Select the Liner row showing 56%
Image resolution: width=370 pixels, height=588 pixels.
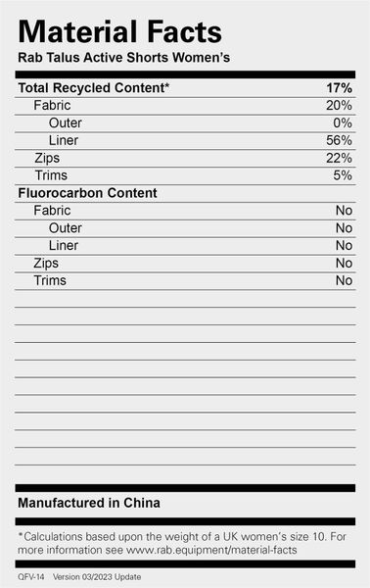185,140
